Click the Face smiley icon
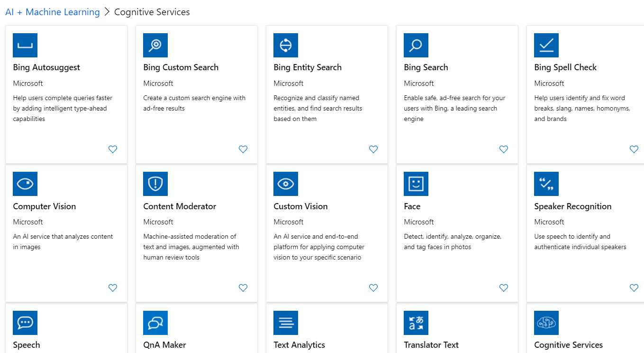 coord(416,184)
